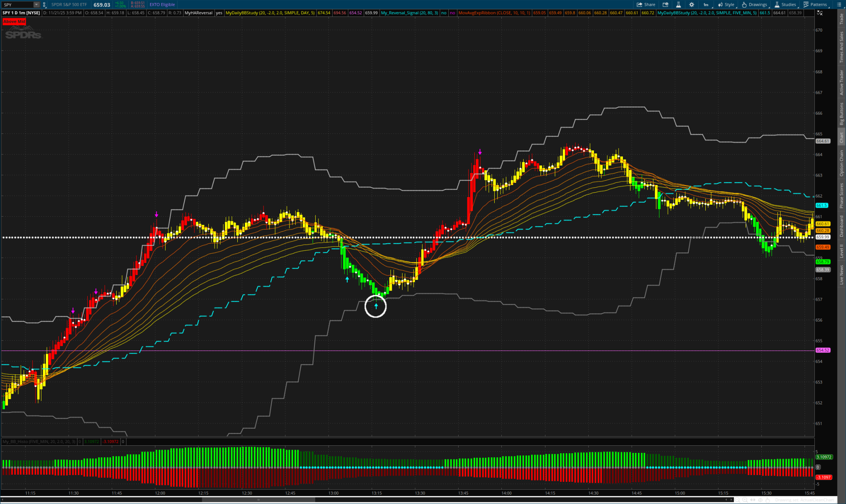
Task: Click the collapse arrows icon below toolbar
Action: [820, 12]
